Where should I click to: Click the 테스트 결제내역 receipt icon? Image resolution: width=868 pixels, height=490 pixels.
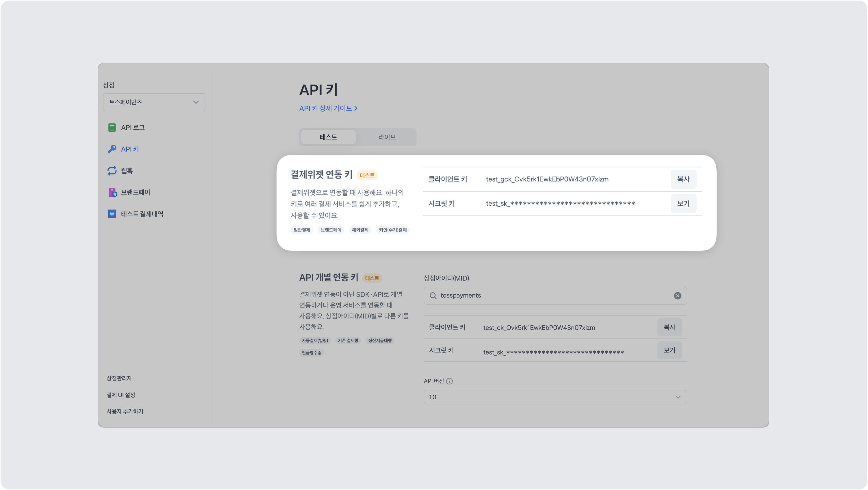(x=112, y=214)
